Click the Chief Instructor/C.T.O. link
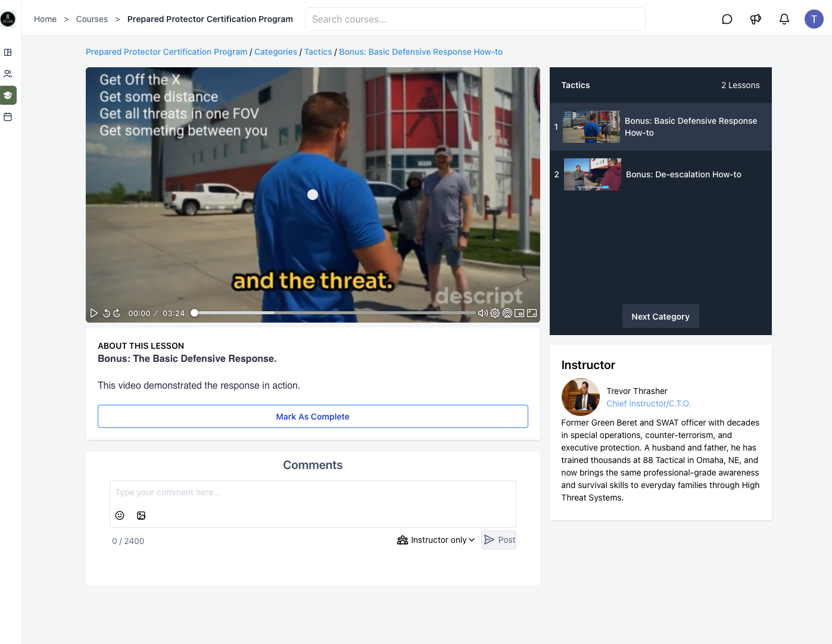The width and height of the screenshot is (832, 644). point(649,404)
